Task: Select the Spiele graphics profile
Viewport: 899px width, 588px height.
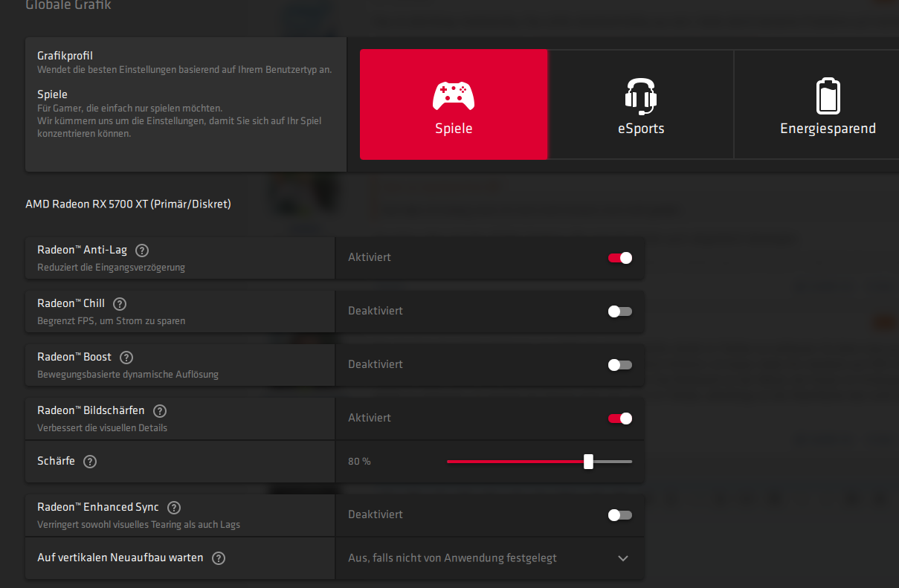Action: point(454,105)
